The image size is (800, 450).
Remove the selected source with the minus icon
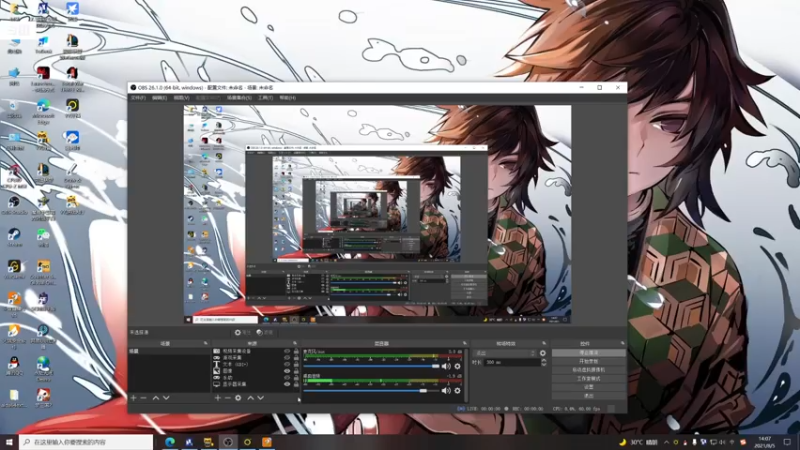pos(228,397)
